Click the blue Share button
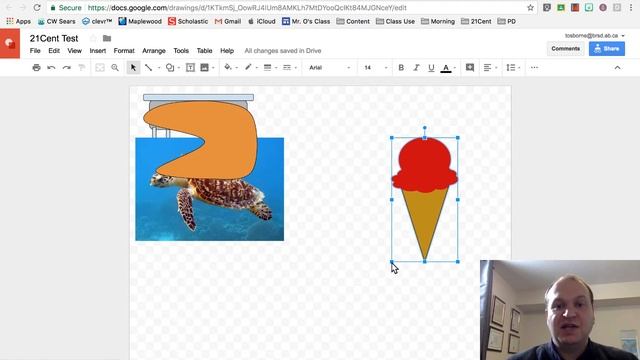 pyautogui.click(x=607, y=49)
